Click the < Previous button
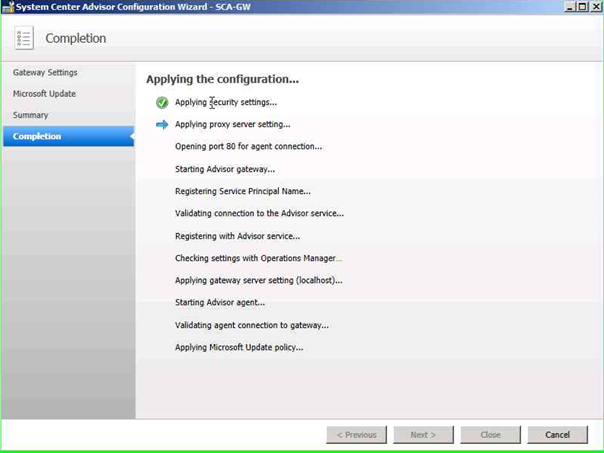The image size is (604, 453). 357,435
